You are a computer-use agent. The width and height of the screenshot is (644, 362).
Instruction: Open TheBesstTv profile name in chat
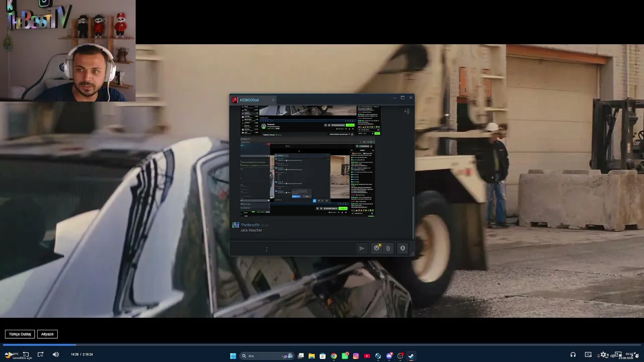[250, 225]
